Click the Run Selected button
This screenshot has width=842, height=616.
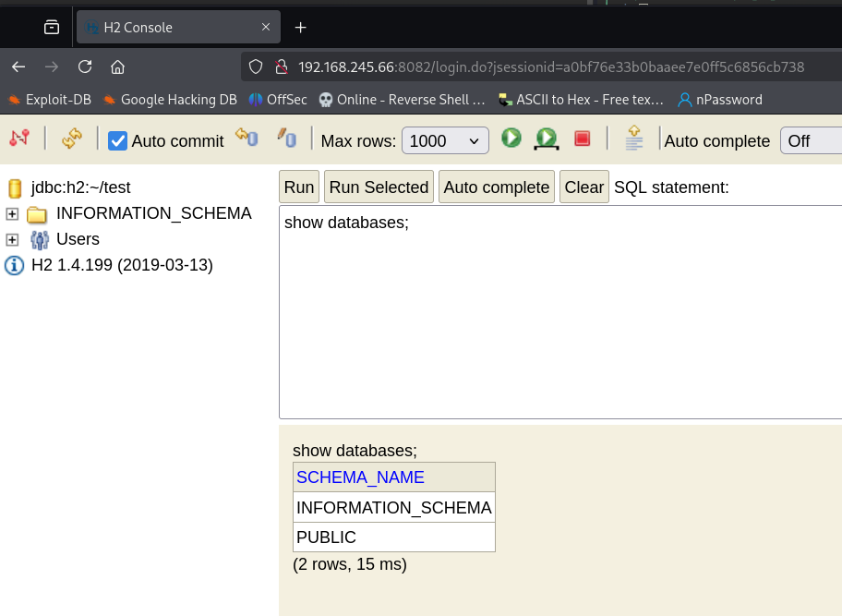[379, 187]
